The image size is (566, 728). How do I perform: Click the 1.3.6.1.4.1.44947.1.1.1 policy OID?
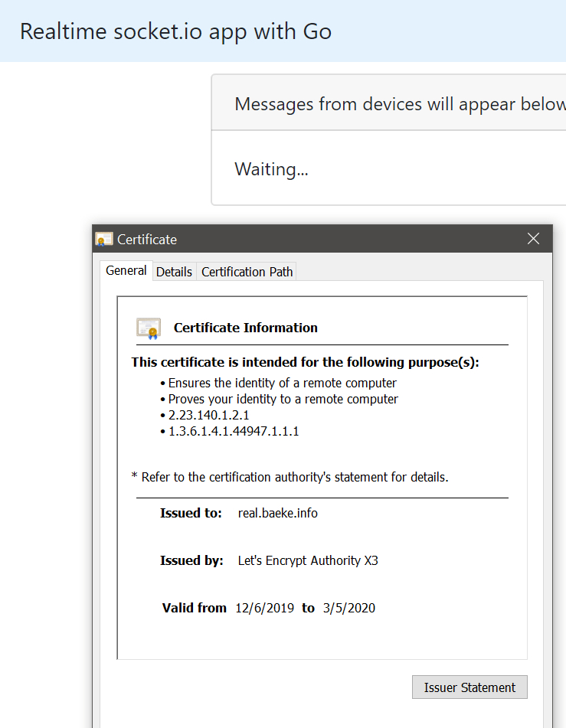pos(233,431)
